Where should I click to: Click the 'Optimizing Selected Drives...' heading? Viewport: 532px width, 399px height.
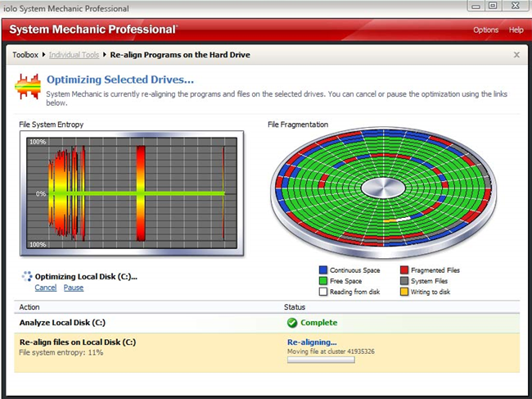click(x=120, y=79)
